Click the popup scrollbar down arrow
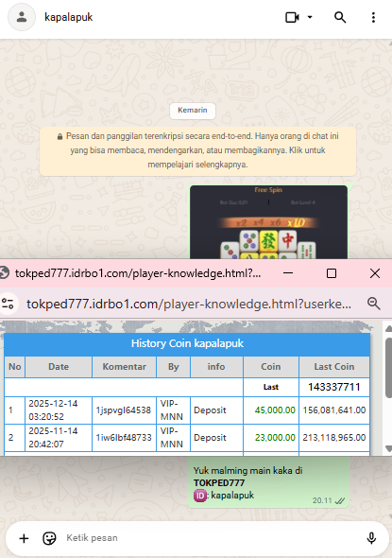Image resolution: width=392 pixels, height=558 pixels. point(388,448)
